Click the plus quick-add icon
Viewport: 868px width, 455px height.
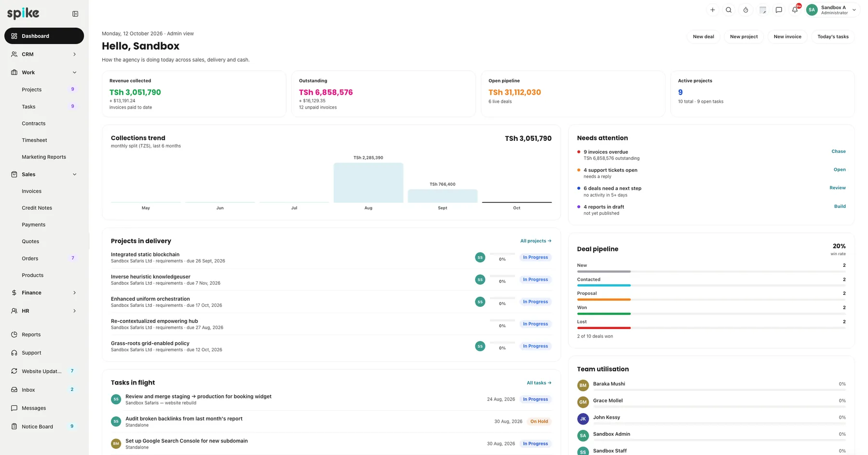coord(712,10)
